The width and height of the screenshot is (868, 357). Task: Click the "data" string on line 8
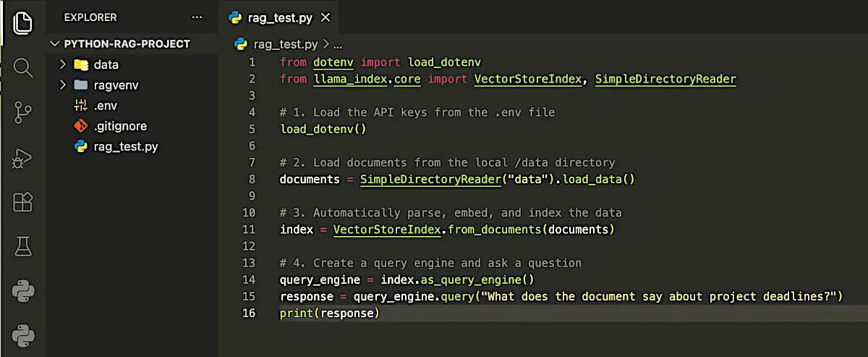(528, 179)
